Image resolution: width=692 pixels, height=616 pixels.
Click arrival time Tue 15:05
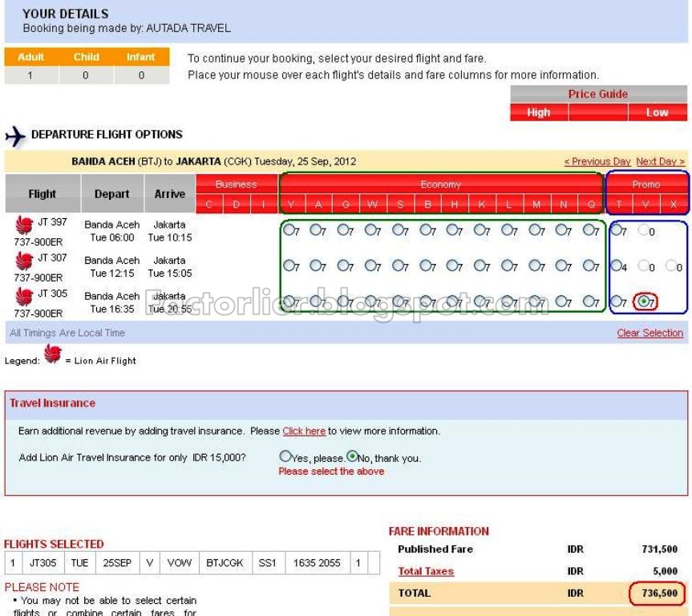pyautogui.click(x=170, y=274)
